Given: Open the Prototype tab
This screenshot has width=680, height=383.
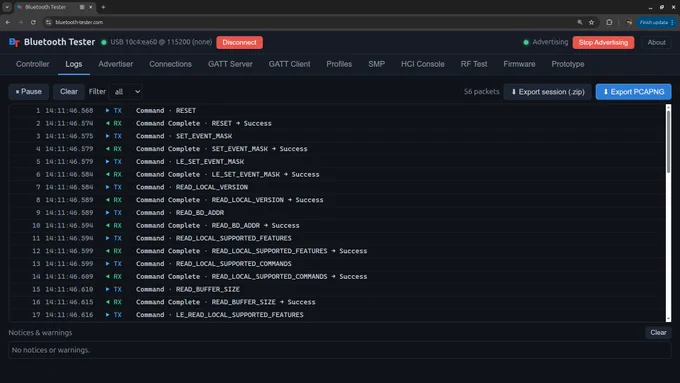Looking at the screenshot, I should [568, 64].
